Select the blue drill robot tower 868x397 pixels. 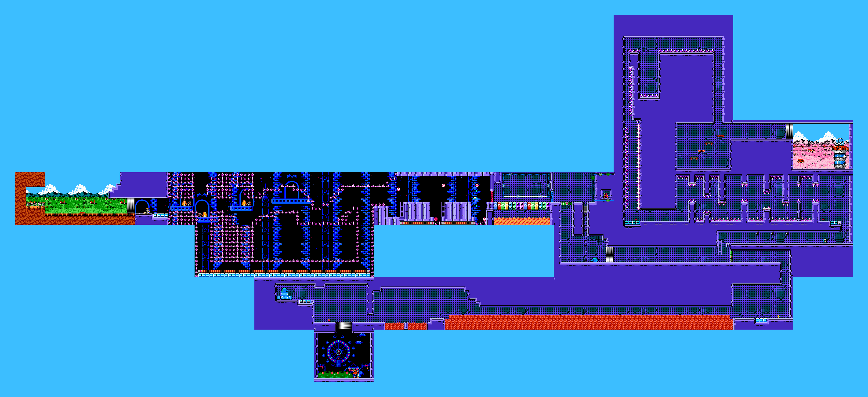[x=840, y=154]
